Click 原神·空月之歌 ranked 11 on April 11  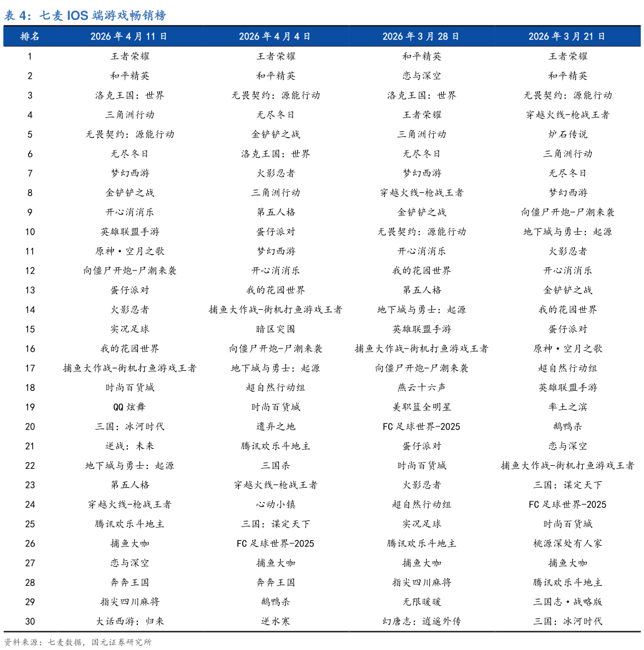(x=129, y=251)
